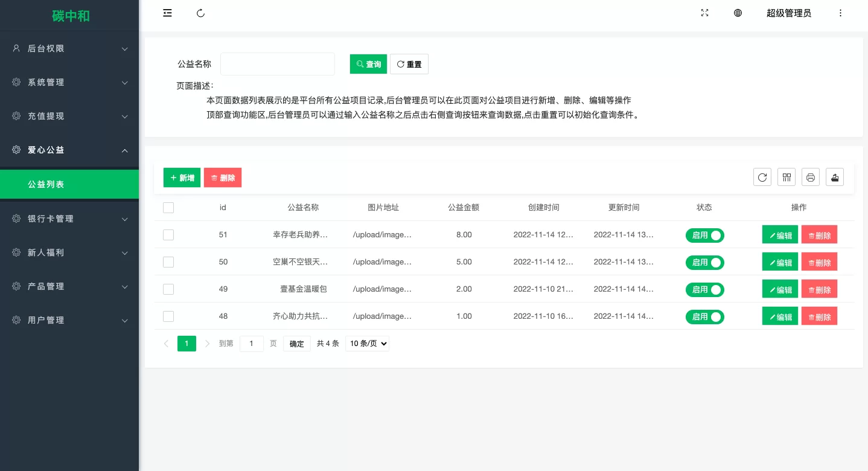Screen dimensions: 868x471
Task: Click the refresh icon in top header
Action: click(x=201, y=13)
